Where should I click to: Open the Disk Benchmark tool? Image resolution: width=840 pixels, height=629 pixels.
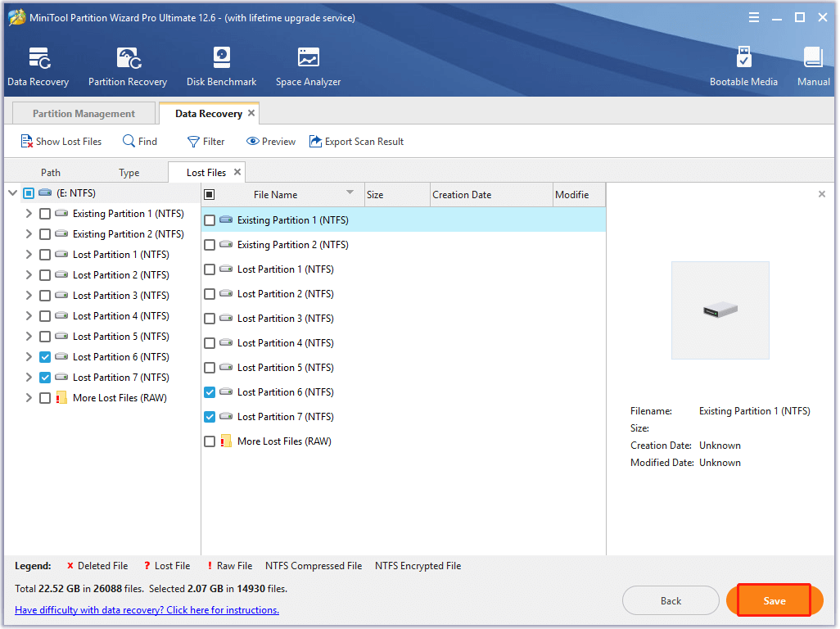pyautogui.click(x=221, y=57)
